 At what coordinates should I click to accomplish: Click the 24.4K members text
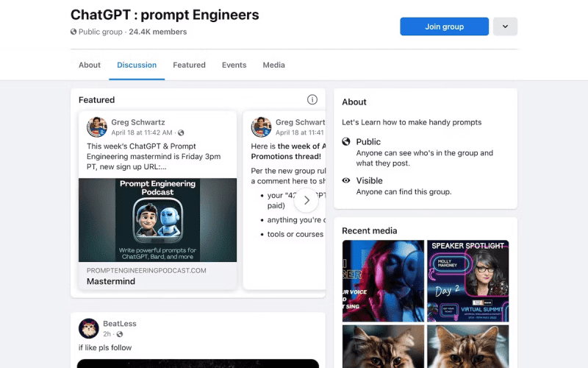(158, 32)
